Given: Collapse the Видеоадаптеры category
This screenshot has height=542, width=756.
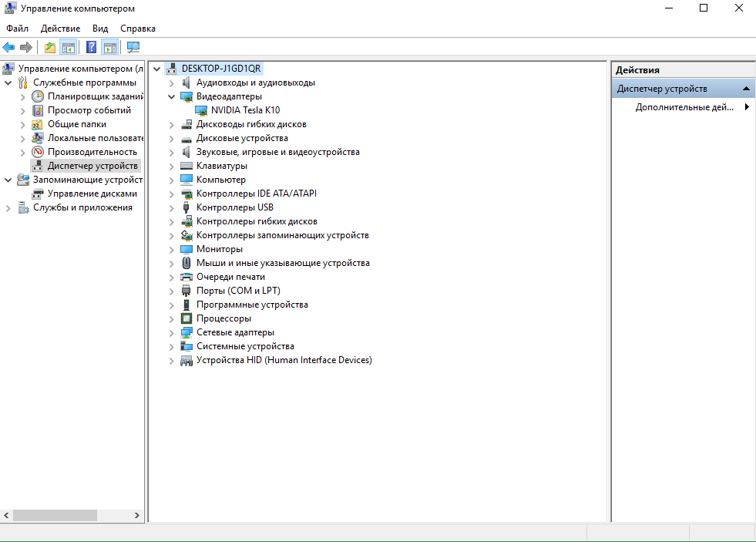Looking at the screenshot, I should click(x=172, y=97).
